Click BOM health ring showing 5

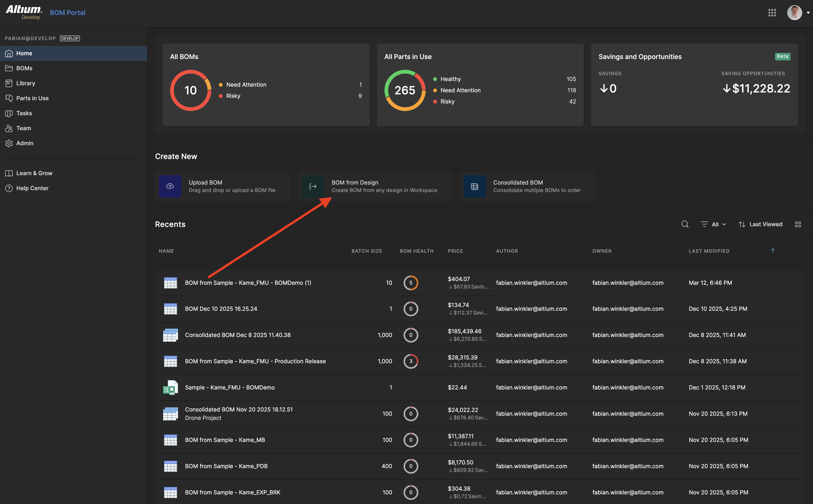pyautogui.click(x=411, y=283)
